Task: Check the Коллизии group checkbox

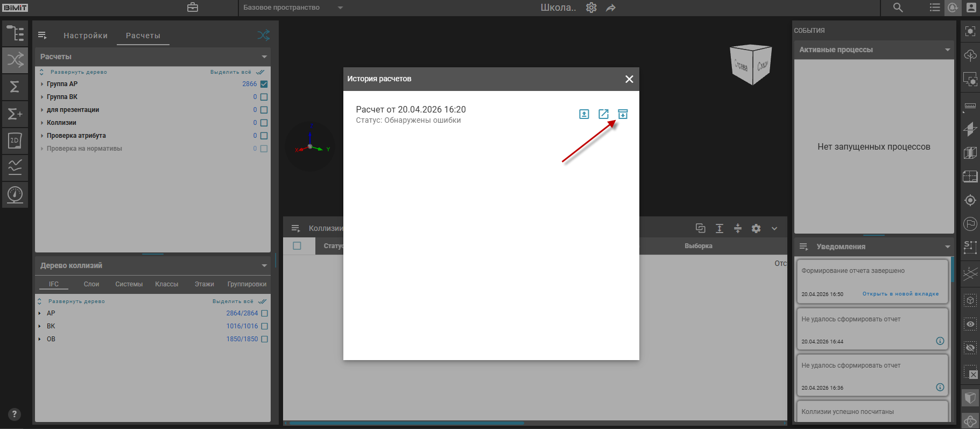Action: [264, 123]
